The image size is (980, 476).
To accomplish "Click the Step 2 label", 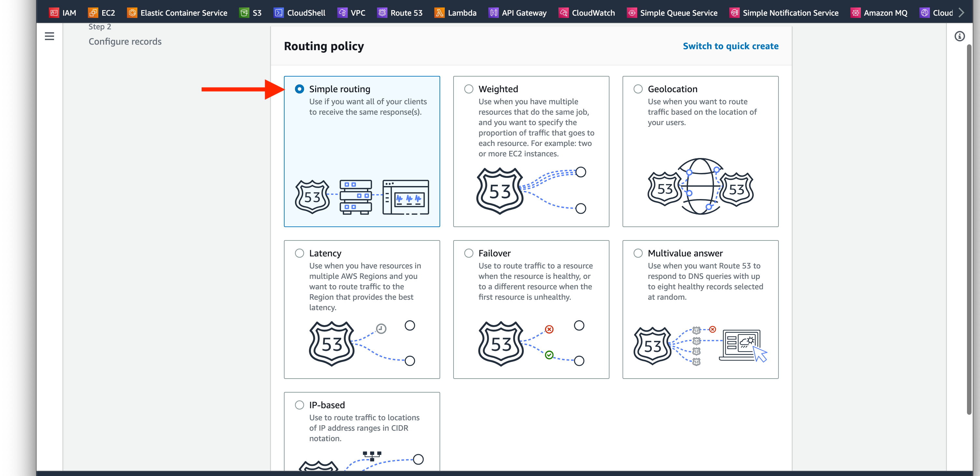I will click(x=100, y=27).
